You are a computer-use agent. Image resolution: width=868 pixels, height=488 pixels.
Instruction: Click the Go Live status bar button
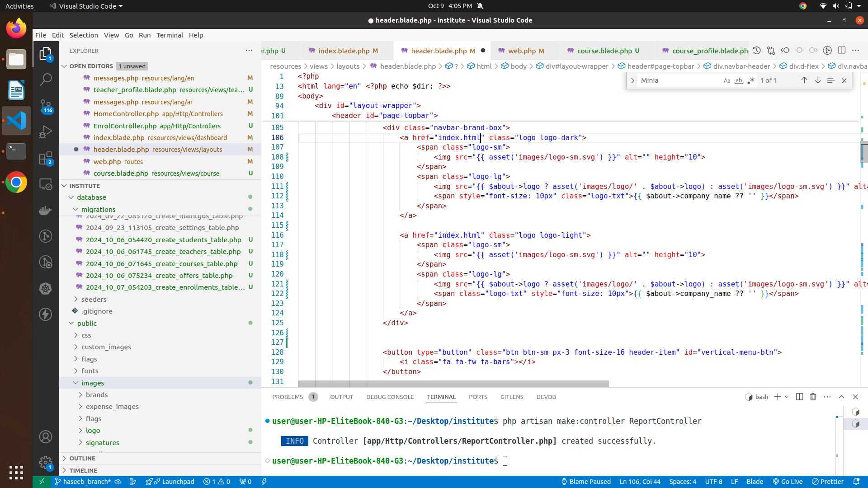coord(787,482)
